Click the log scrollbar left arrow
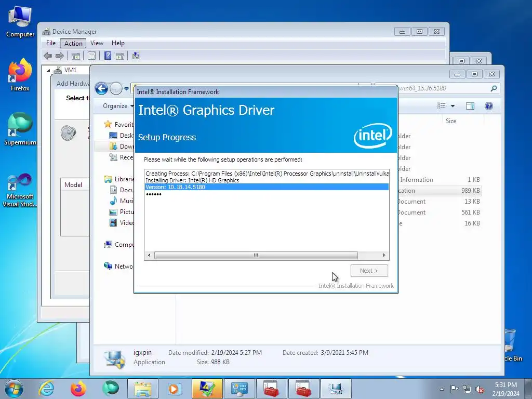 (149, 255)
